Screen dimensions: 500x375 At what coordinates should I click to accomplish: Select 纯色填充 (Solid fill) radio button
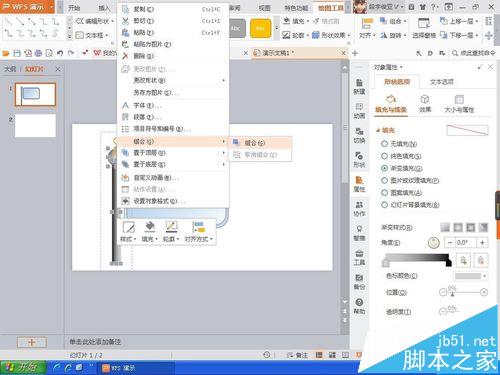point(384,156)
